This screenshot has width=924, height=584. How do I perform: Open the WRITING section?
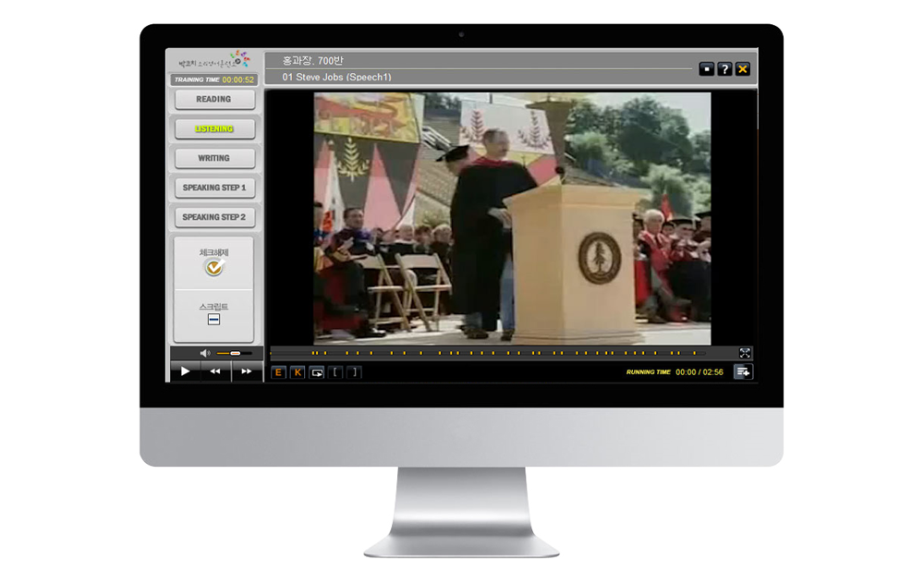tap(213, 158)
